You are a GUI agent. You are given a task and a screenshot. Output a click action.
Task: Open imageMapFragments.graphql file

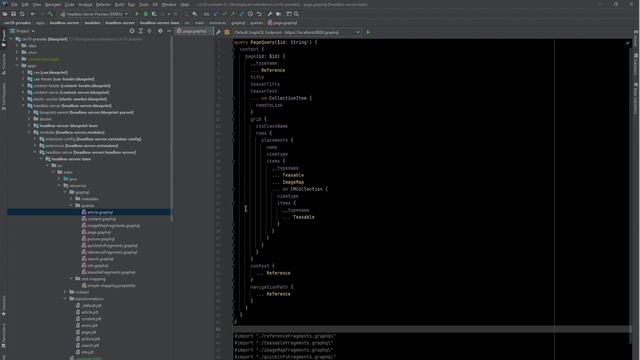(111, 226)
